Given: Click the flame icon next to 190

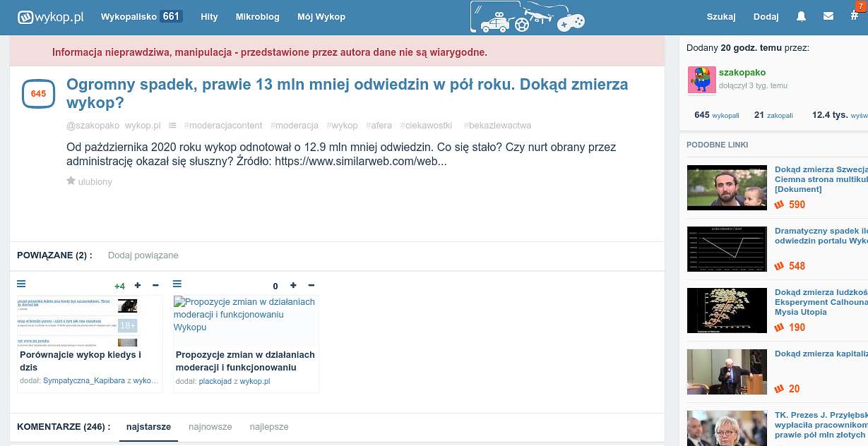Looking at the screenshot, I should click(780, 327).
